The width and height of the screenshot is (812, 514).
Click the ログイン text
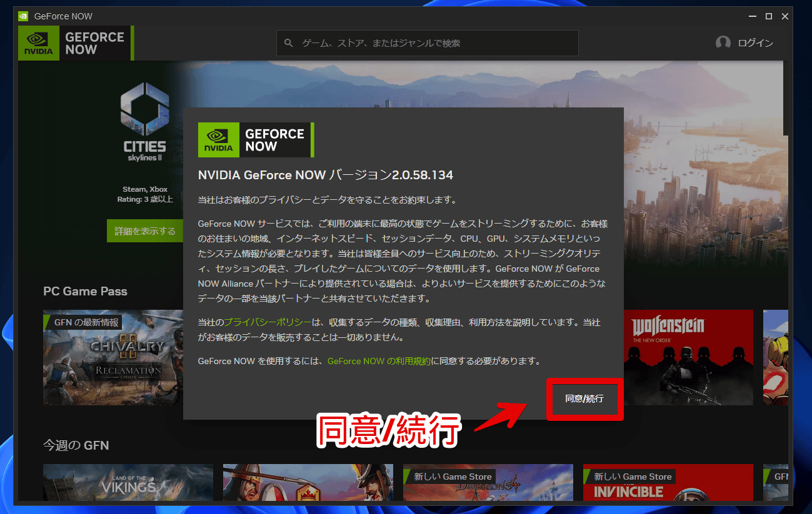tap(755, 43)
